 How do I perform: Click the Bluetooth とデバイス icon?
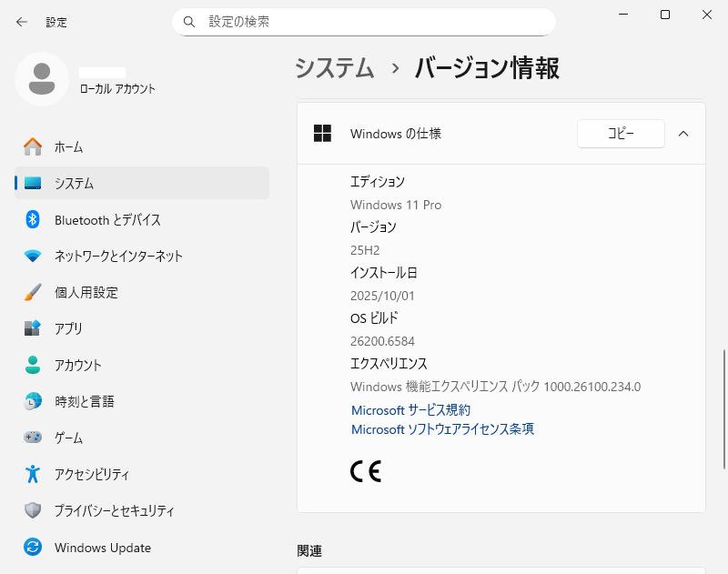[33, 219]
